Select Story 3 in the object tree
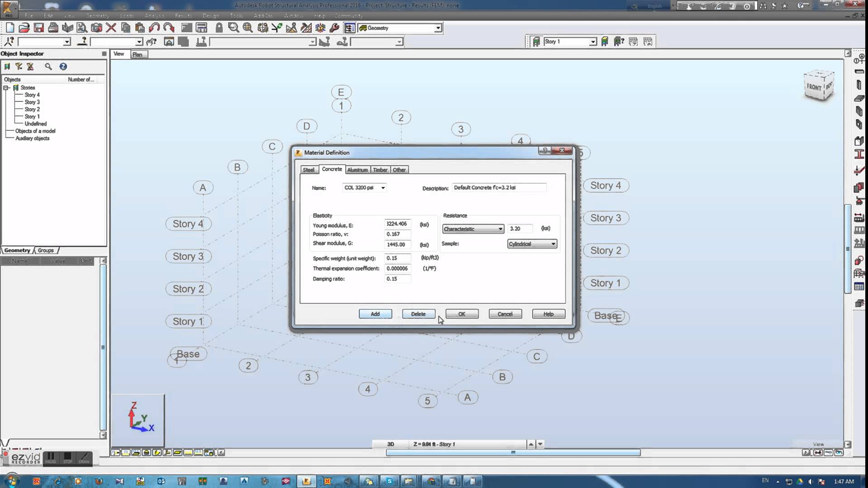Viewport: 868px width, 488px height. (32, 102)
